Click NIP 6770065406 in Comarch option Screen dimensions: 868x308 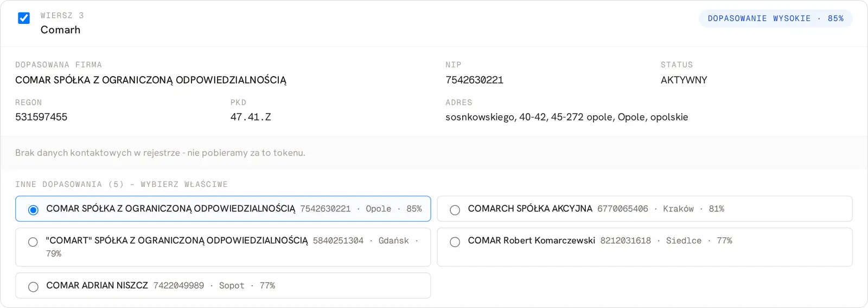622,209
